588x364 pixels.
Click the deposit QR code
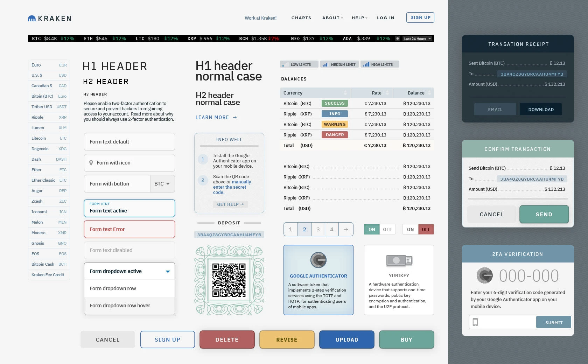click(x=229, y=280)
